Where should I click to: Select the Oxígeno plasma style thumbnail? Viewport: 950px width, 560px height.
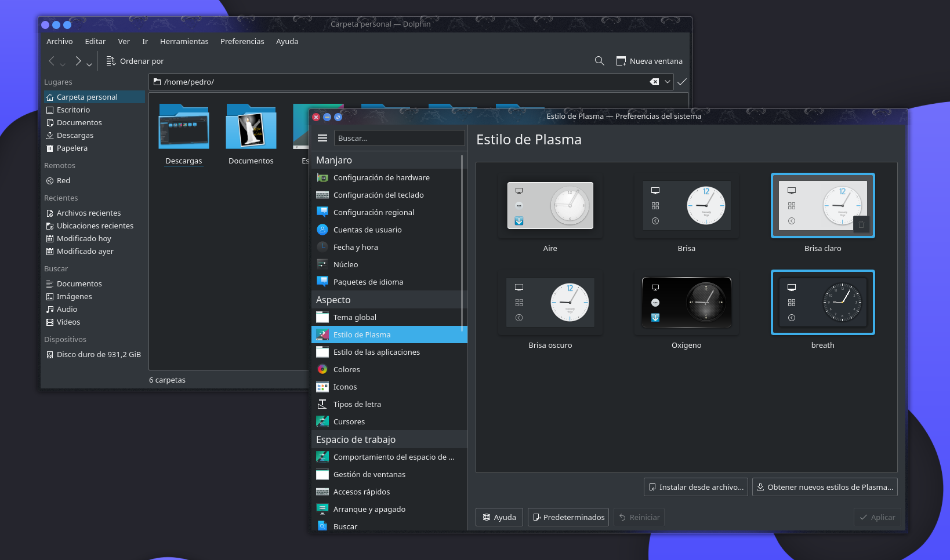click(687, 302)
